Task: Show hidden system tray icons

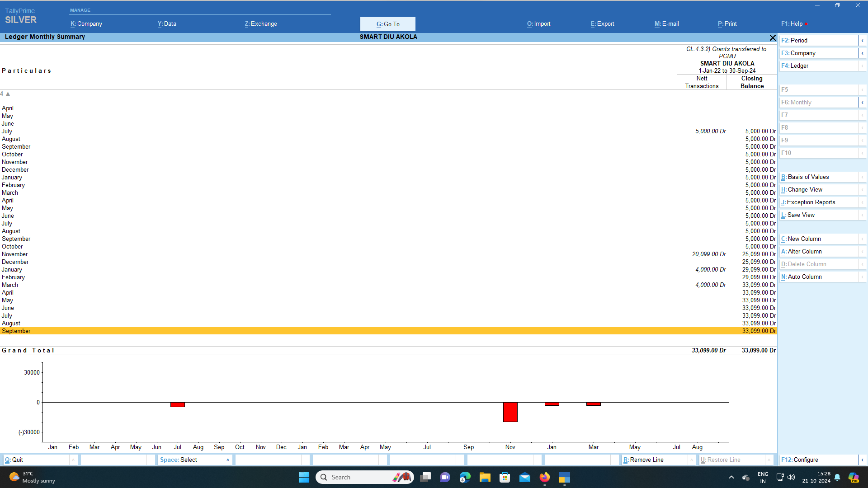Action: (731, 477)
